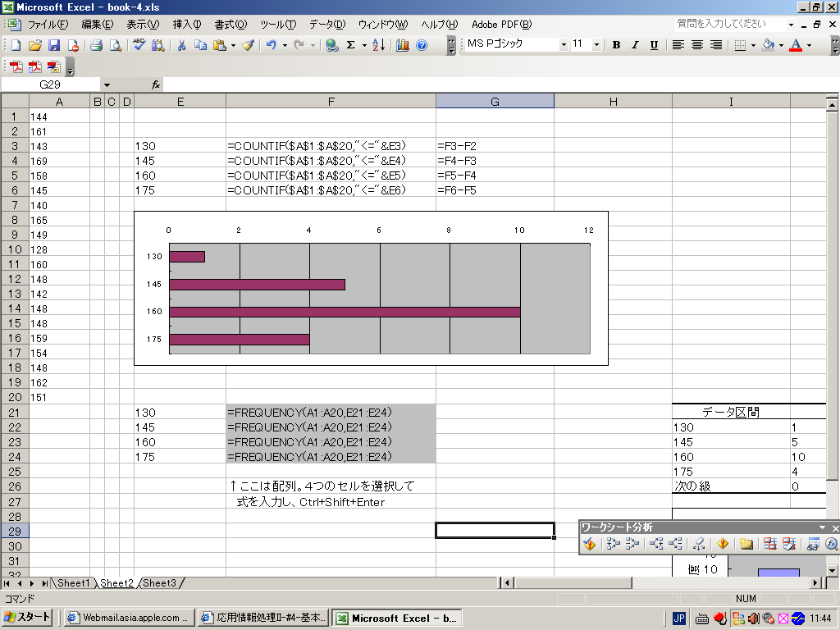840x630 pixels.
Task: Switch to Webmail taskbar window
Action: [130, 618]
